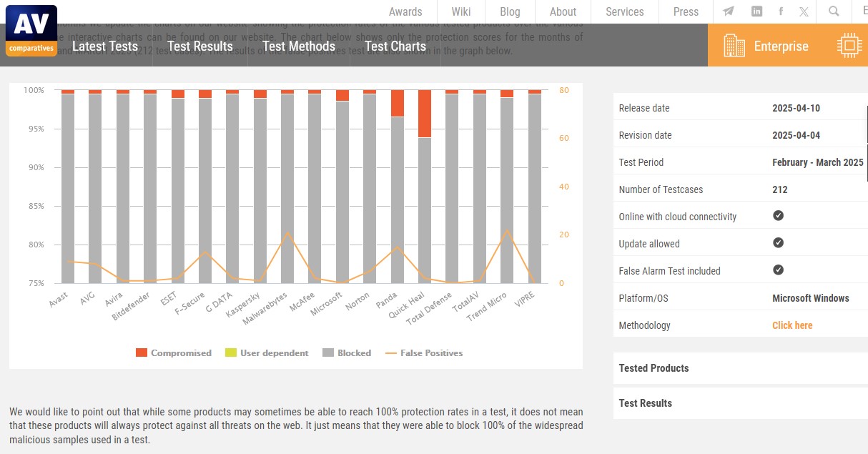Open the Test Methods menu
This screenshot has height=454, width=868.
click(298, 46)
